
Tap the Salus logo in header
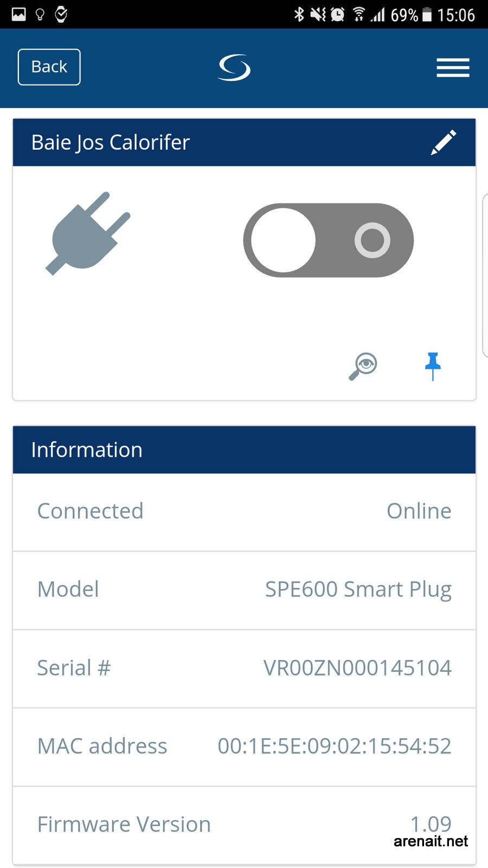(x=234, y=68)
